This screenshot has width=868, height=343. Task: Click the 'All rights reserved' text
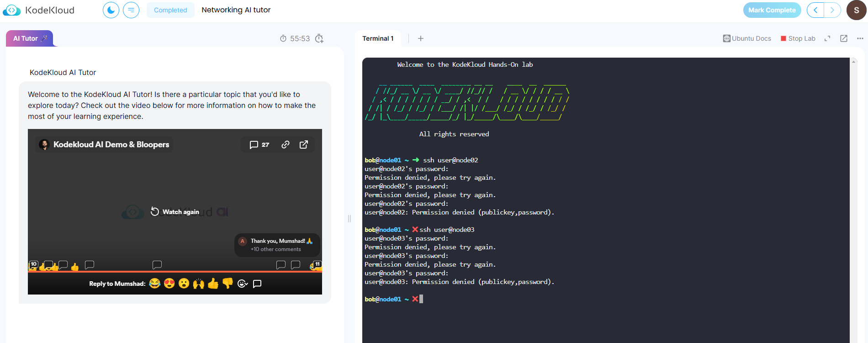pos(454,134)
